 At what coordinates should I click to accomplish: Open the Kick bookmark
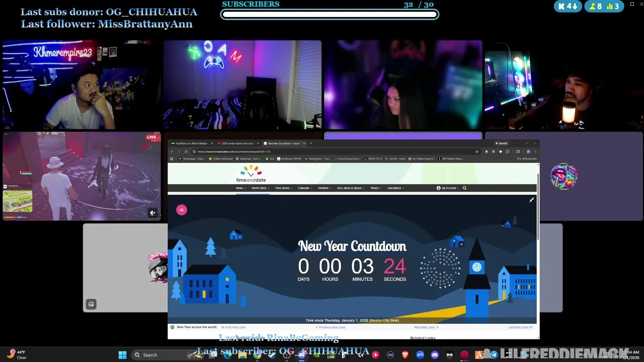(x=271, y=159)
